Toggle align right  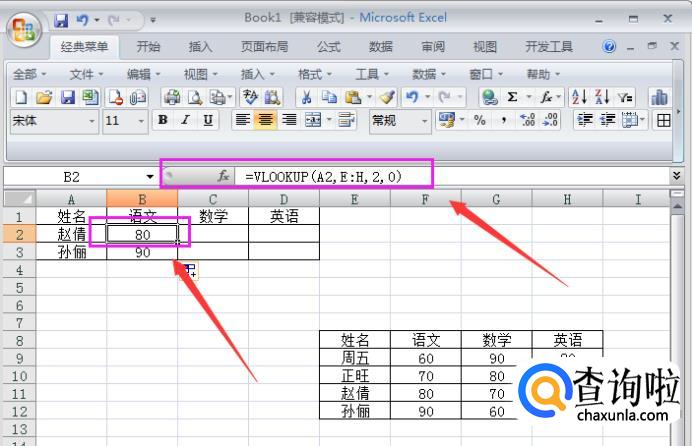tap(289, 120)
